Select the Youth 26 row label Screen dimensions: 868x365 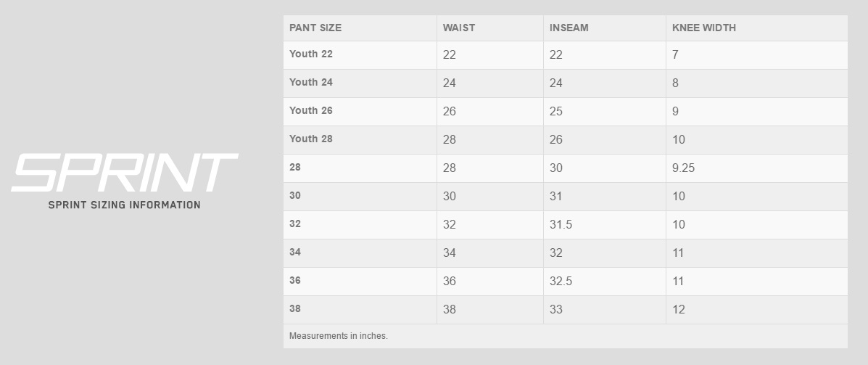[x=311, y=111]
